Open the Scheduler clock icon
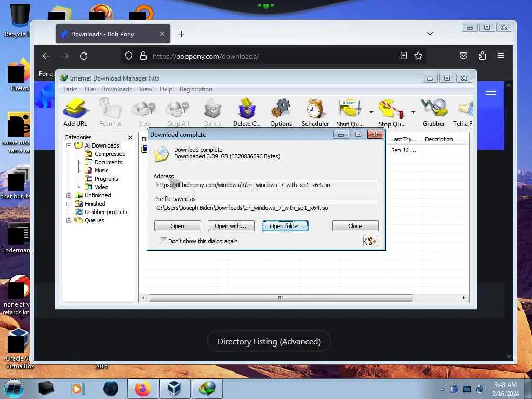 [315, 112]
